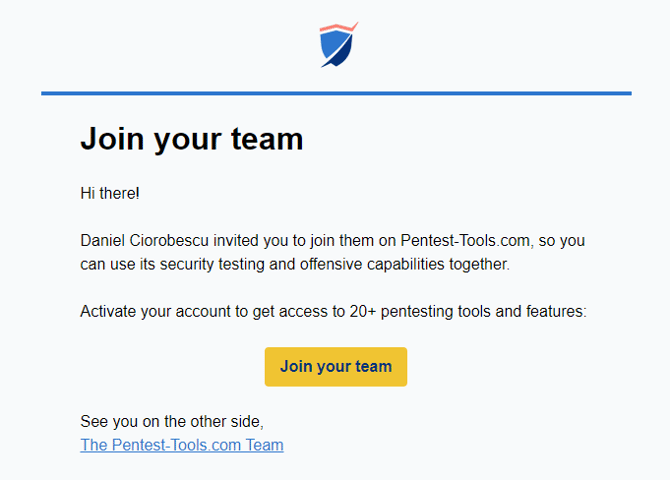Click the words offensive capabilities together
Viewport: 670px width, 480px height.
click(x=404, y=265)
